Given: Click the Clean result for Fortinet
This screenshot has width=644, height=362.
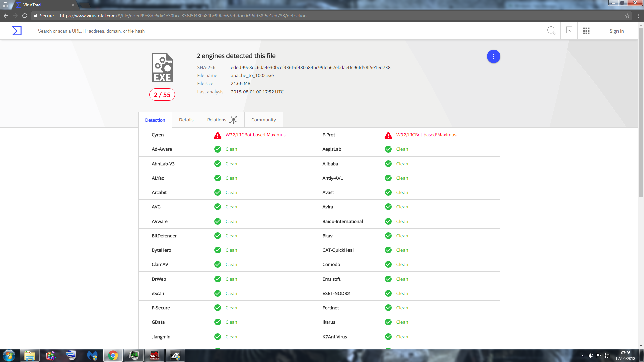Looking at the screenshot, I should 402,308.
